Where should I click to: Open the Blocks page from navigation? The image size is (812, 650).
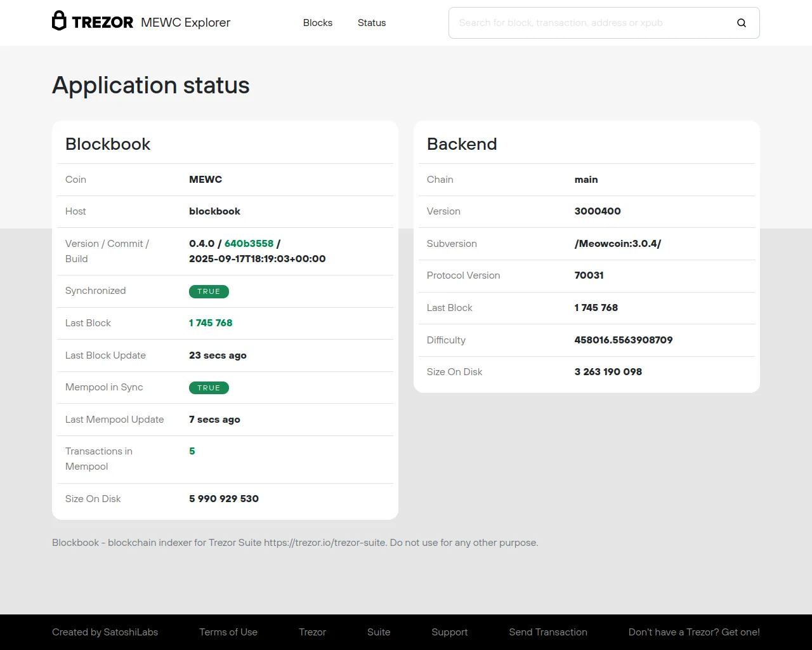[318, 23]
